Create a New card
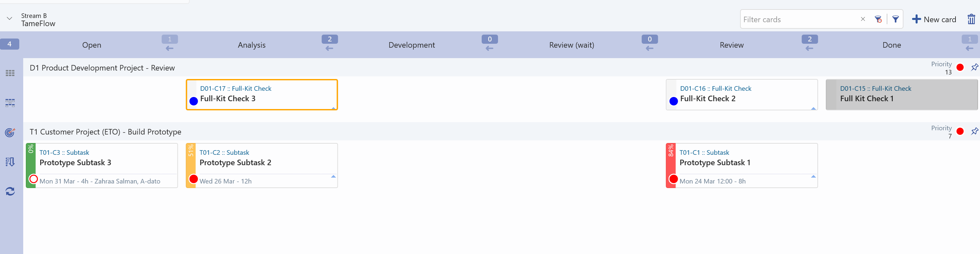This screenshot has height=254, width=980. (934, 19)
